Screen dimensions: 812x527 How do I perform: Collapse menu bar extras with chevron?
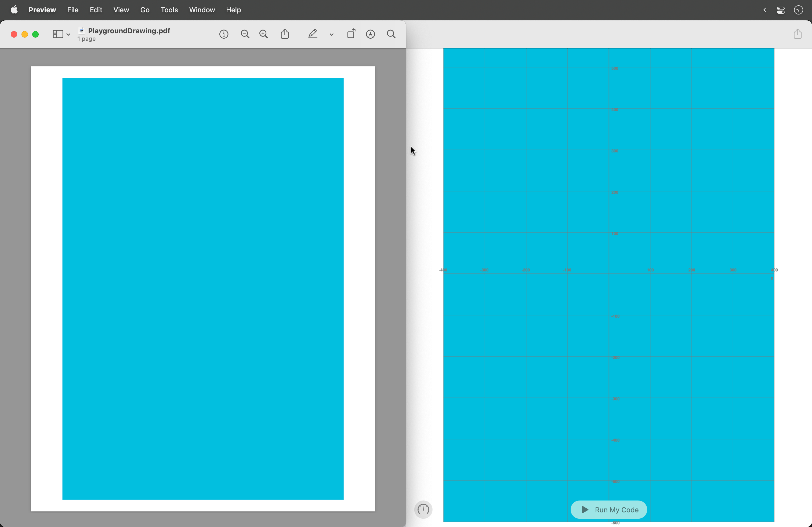coord(764,10)
